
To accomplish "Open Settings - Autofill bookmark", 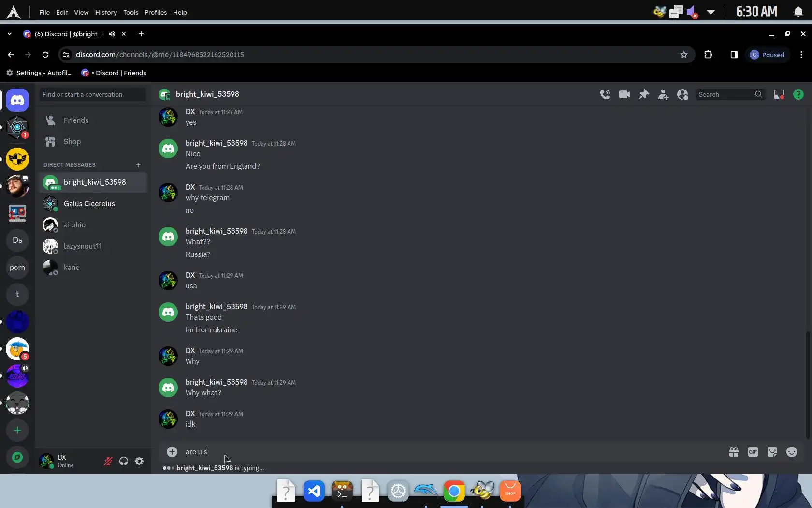I will [39, 73].
